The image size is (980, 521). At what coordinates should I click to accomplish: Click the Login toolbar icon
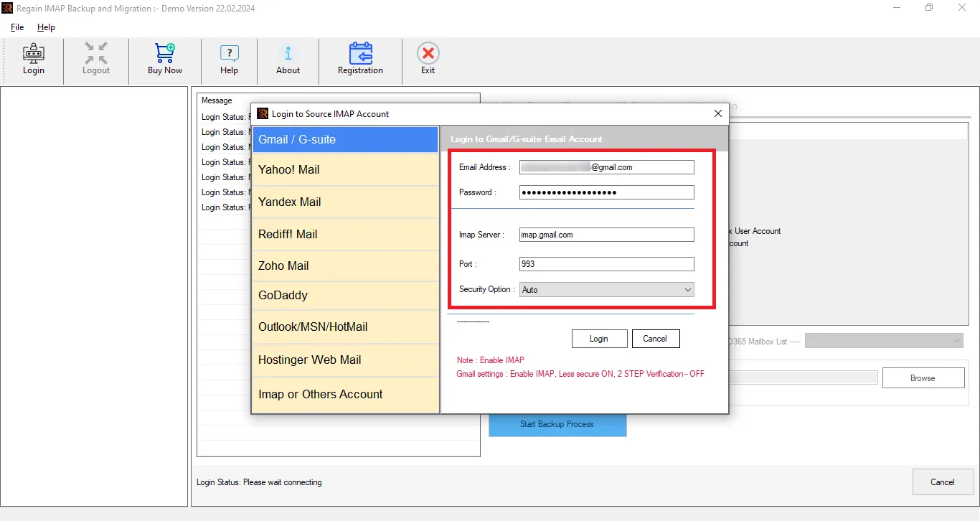pos(33,54)
